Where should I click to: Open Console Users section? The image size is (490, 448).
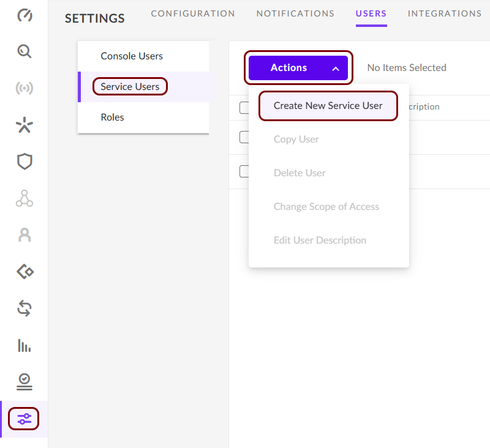tap(143, 56)
